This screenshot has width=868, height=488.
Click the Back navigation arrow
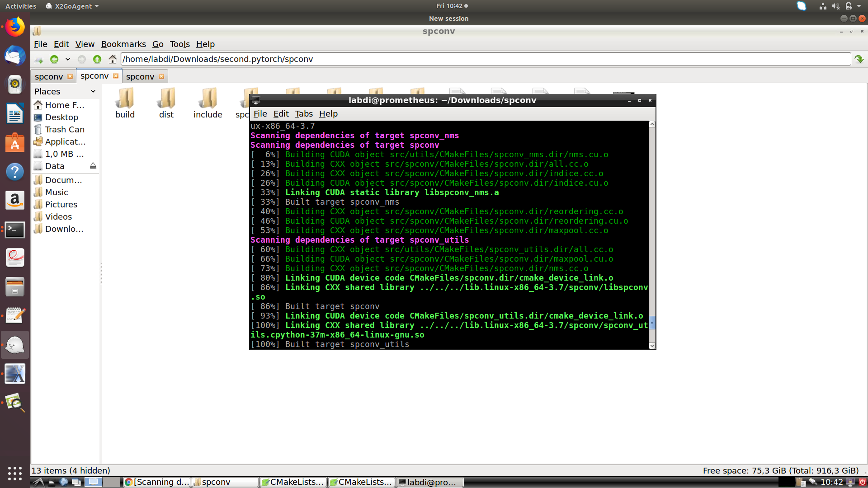(x=54, y=59)
